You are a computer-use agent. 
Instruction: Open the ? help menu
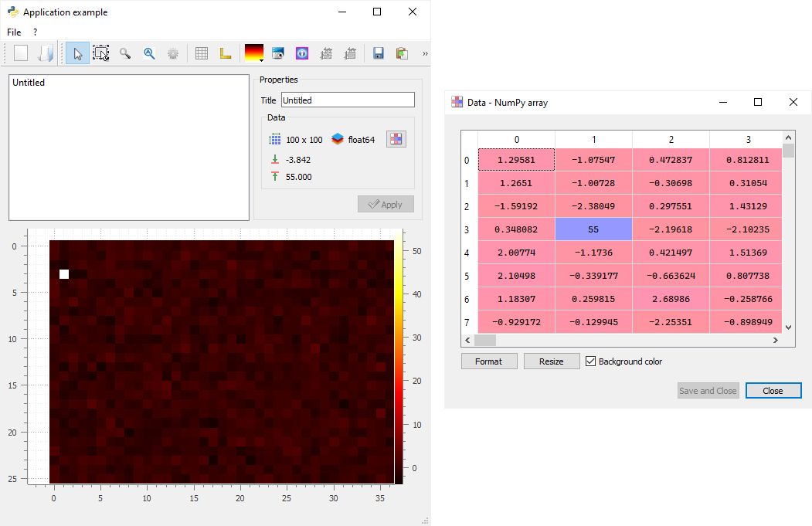coord(35,32)
